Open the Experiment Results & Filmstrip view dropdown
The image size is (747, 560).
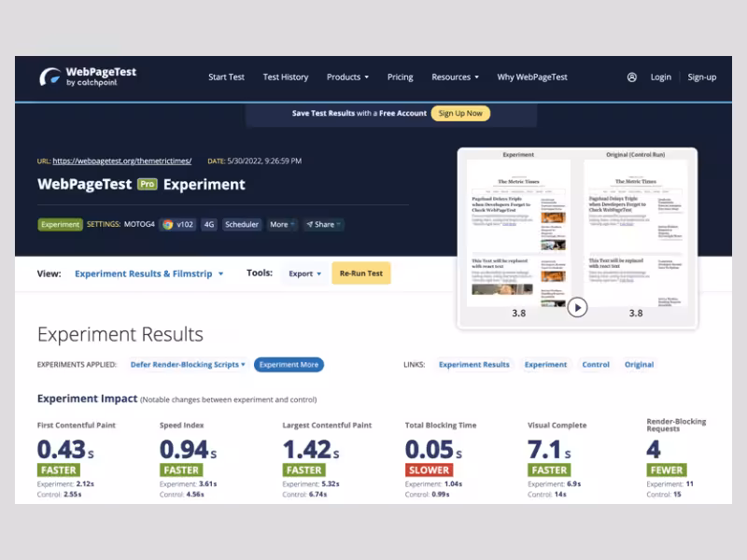pos(149,273)
